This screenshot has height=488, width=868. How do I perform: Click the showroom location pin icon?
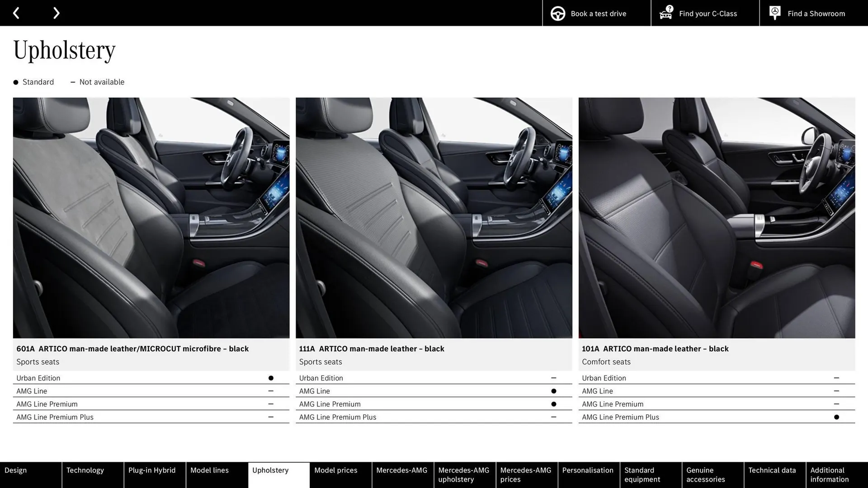pyautogui.click(x=774, y=13)
